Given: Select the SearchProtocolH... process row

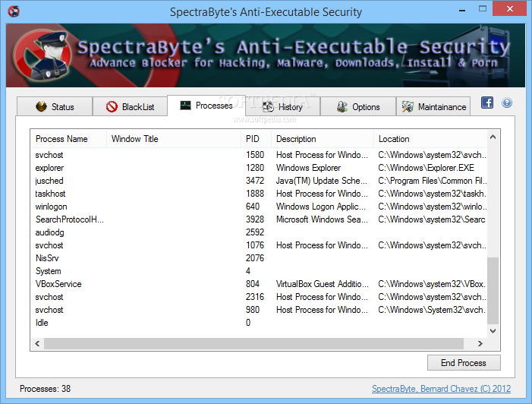Looking at the screenshot, I should (x=259, y=219).
